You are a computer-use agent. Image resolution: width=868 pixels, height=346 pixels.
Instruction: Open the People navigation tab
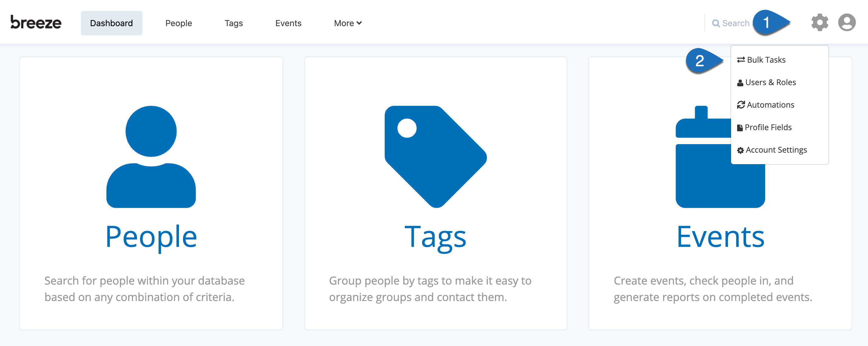tap(179, 23)
